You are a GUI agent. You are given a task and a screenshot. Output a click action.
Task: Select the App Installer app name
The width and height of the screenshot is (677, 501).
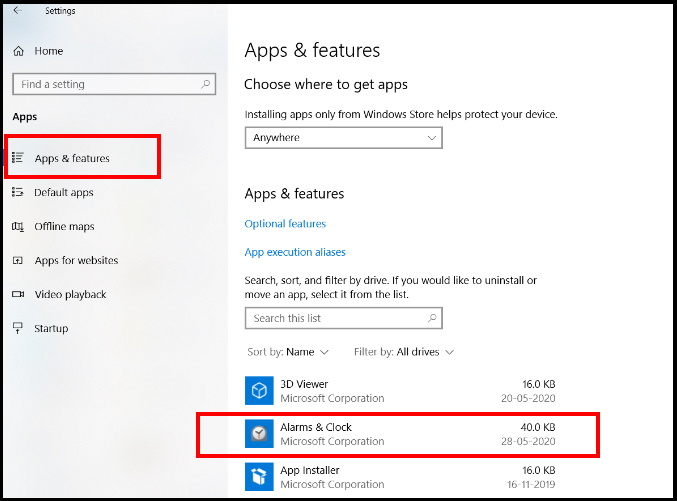[310, 470]
